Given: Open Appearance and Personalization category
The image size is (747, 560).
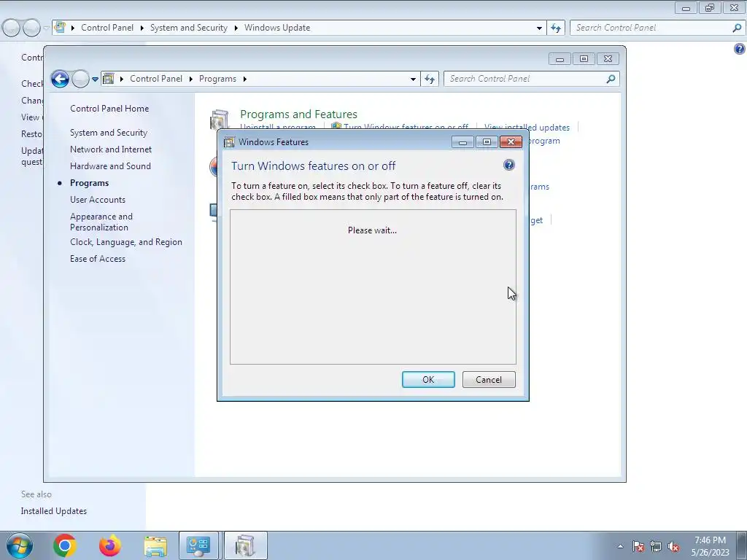Looking at the screenshot, I should (101, 222).
